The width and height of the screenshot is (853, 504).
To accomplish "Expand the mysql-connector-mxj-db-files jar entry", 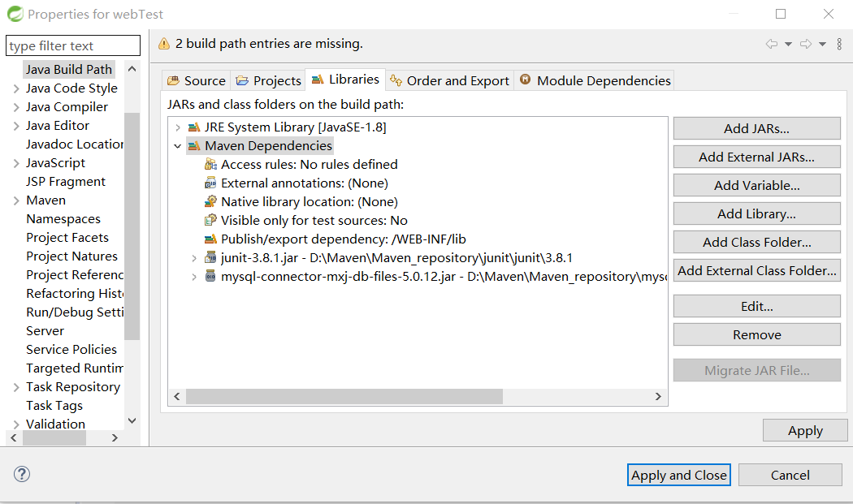I will pos(194,277).
